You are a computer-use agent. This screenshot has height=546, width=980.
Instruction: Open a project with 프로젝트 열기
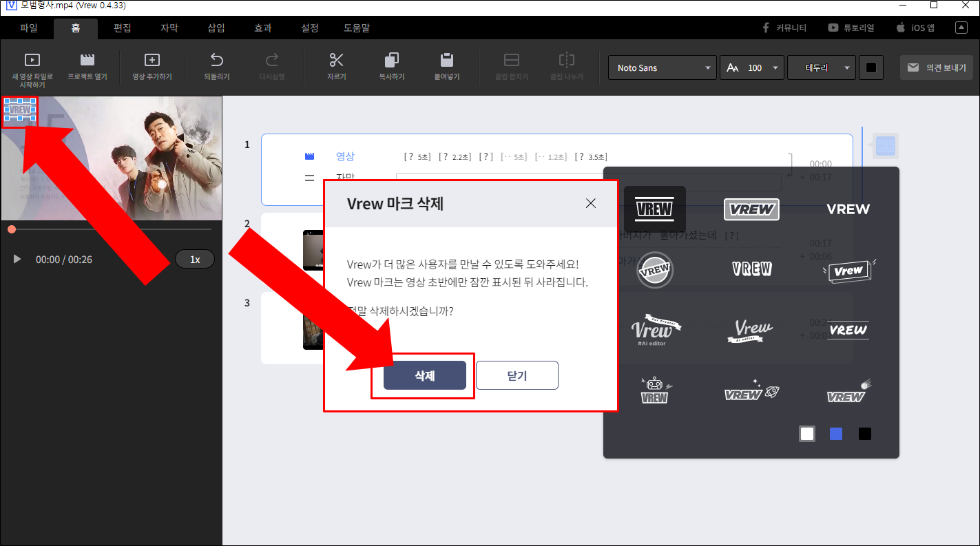pyautogui.click(x=87, y=67)
